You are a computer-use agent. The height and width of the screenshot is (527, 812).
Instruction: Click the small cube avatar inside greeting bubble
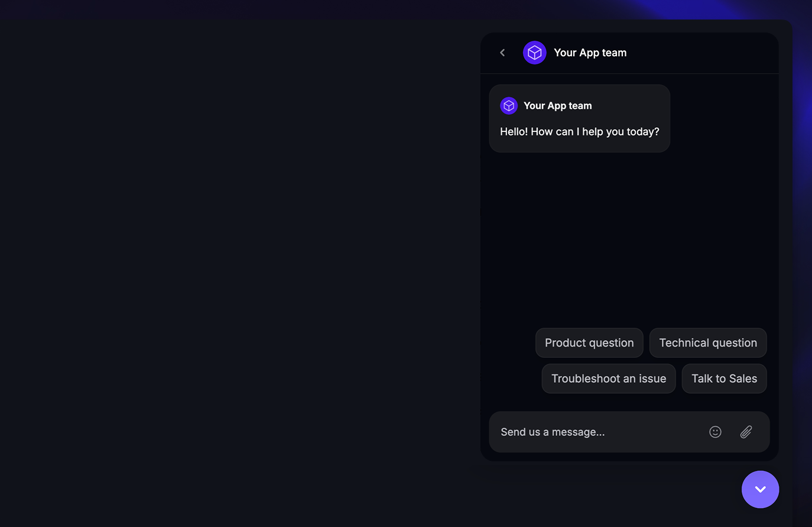(509, 106)
